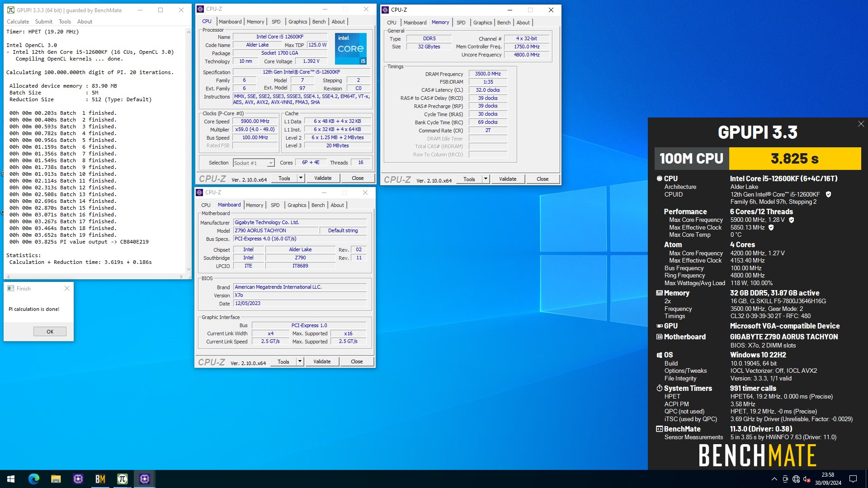868x488 pixels.
Task: Open the Windows Start menu
Action: coord(11,479)
